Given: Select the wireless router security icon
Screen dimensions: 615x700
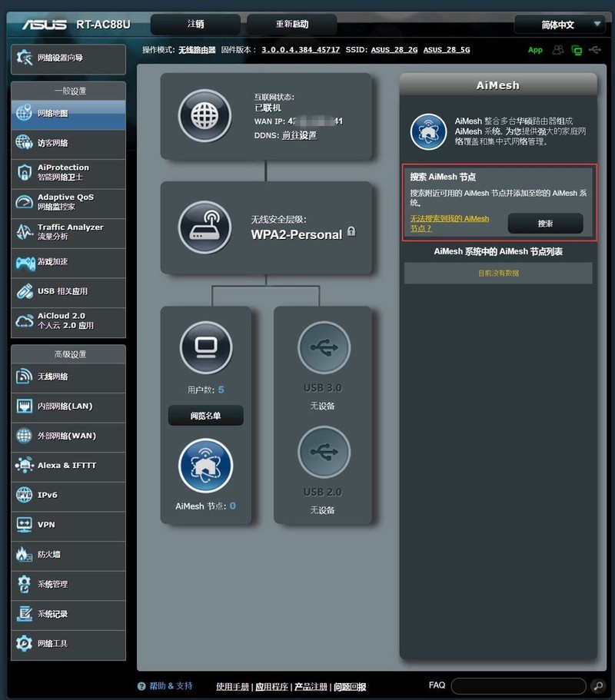Looking at the screenshot, I should (x=204, y=227).
